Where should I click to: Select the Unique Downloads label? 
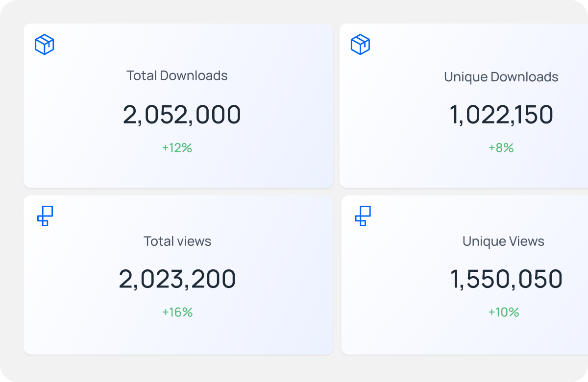point(501,77)
